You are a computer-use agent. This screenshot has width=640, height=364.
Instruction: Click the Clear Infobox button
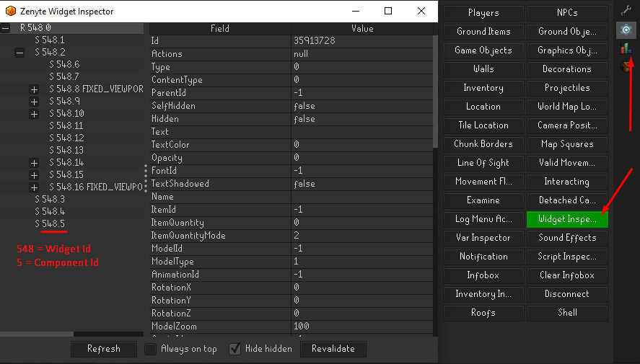point(567,275)
